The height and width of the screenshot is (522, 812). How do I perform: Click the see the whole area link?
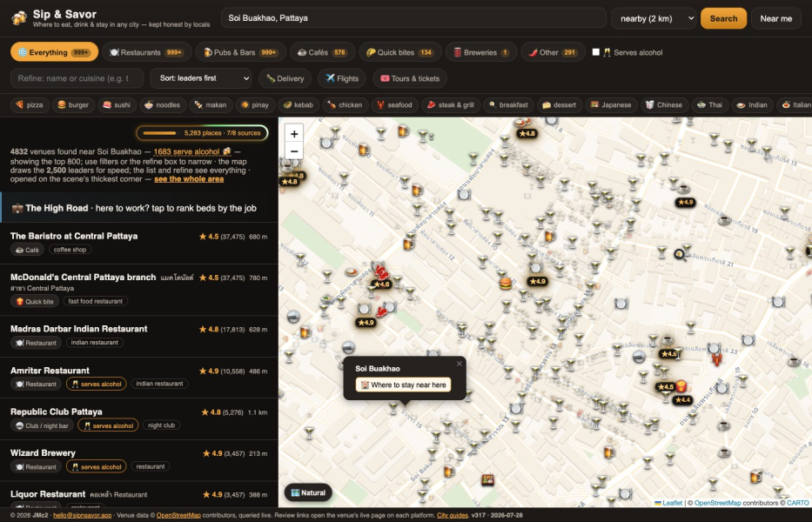189,179
